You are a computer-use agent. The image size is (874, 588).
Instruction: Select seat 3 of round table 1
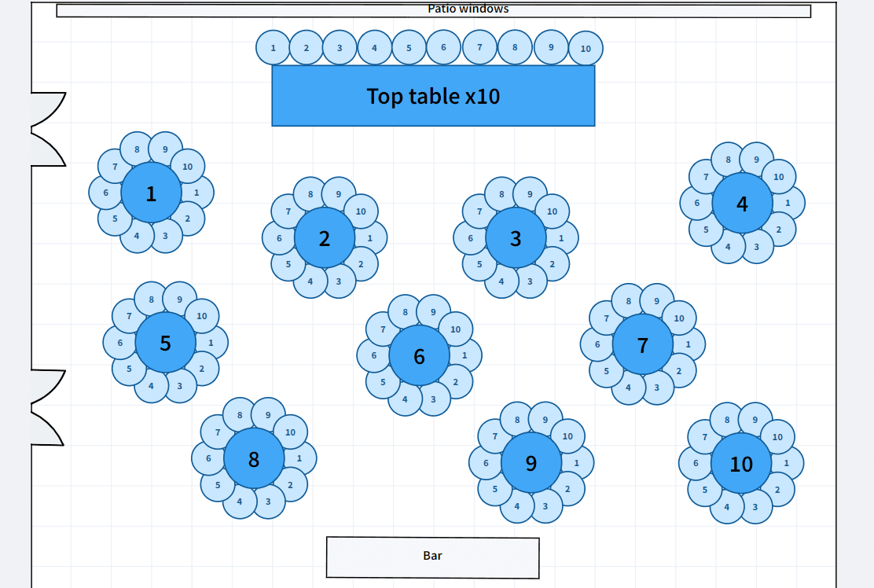[x=166, y=236]
